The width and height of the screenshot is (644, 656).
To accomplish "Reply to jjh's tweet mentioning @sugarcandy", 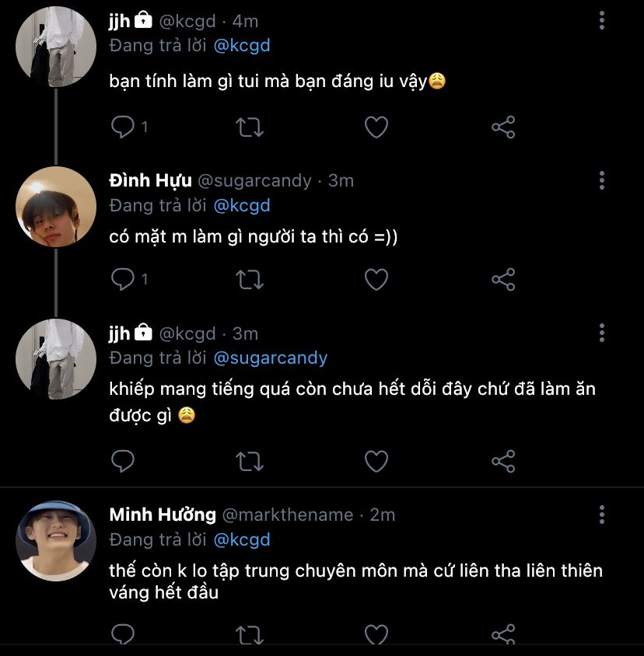I will (x=123, y=461).
